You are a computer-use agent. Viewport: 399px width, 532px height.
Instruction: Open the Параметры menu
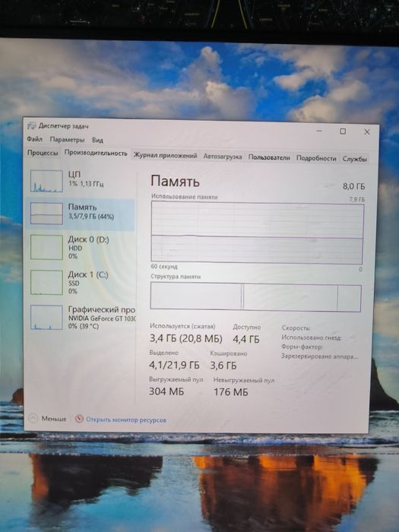tap(67, 139)
